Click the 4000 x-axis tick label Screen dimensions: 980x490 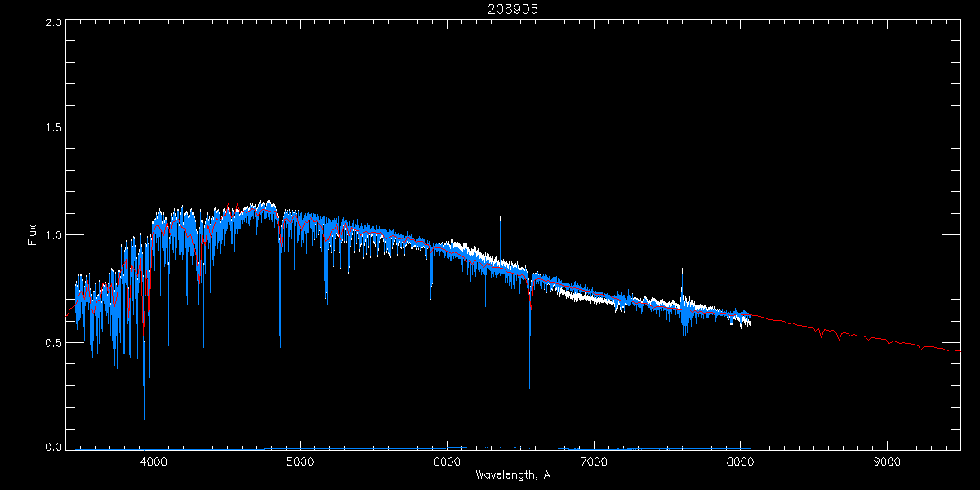click(154, 461)
